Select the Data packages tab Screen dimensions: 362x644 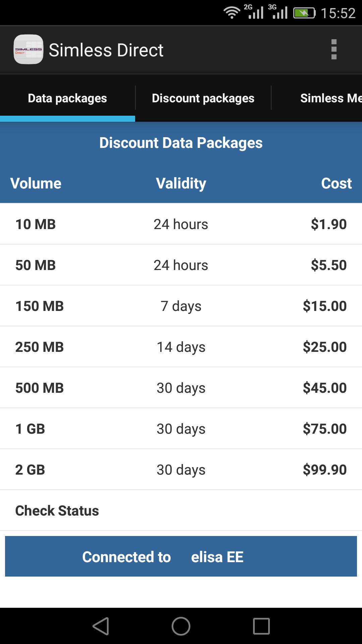click(67, 98)
